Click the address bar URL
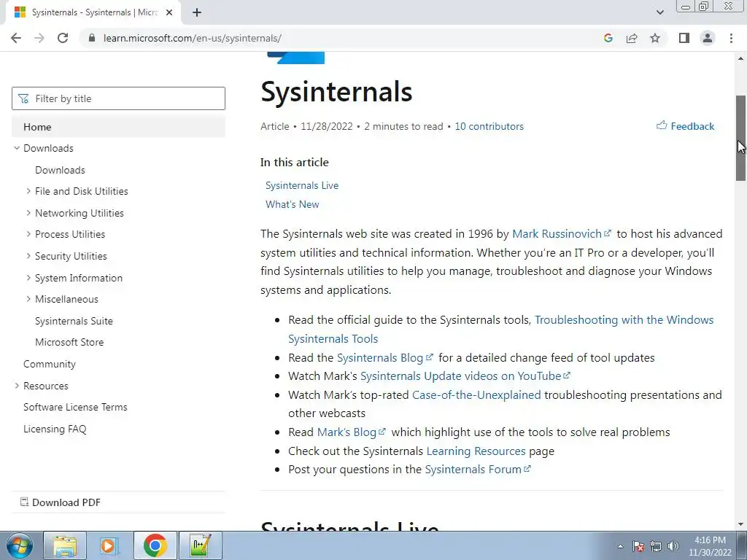Image resolution: width=747 pixels, height=560 pixels. pyautogui.click(x=193, y=38)
